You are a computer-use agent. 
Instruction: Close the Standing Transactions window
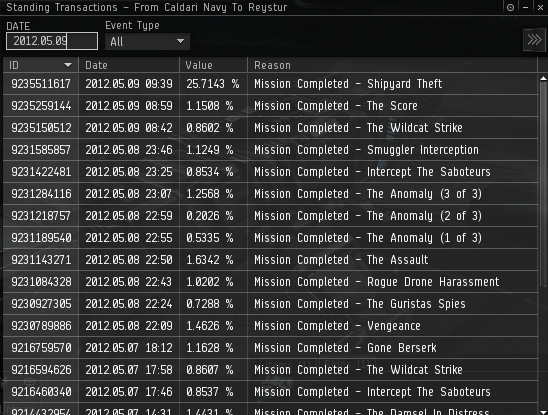[540, 7]
